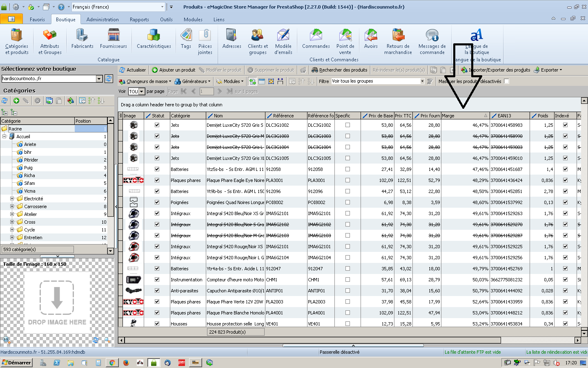Click Importer/Exporter des produits
Viewport: 588px width, 368px height.
coord(496,70)
